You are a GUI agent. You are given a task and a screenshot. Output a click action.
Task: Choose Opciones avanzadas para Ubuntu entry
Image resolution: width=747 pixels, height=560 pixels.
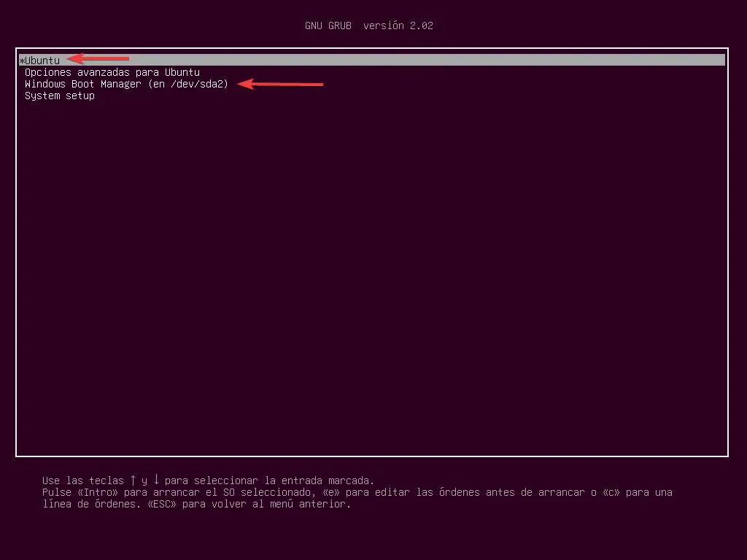[x=112, y=72]
